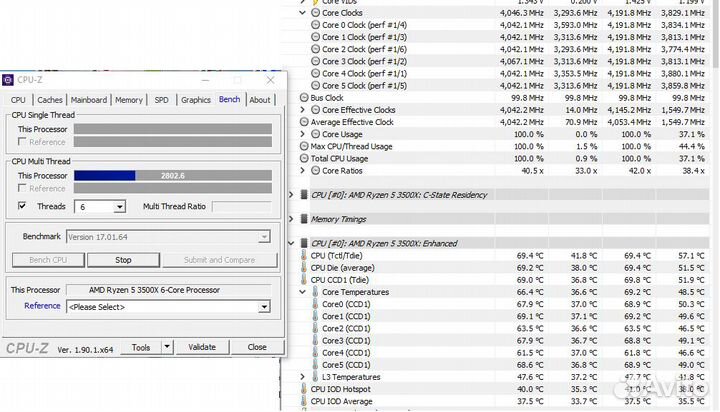Click the clock icon beside Core 5 Clock
Image resolution: width=720 pixels, height=412 pixels.
pyautogui.click(x=315, y=85)
